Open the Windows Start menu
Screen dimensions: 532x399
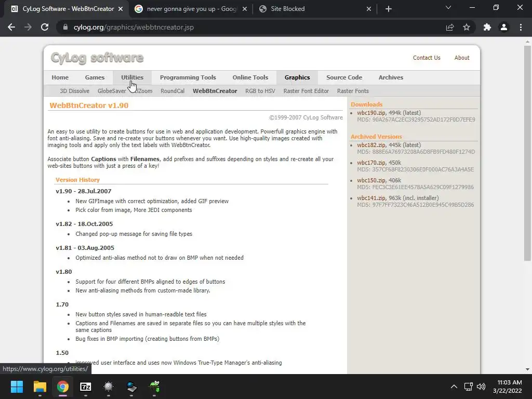coord(17,387)
